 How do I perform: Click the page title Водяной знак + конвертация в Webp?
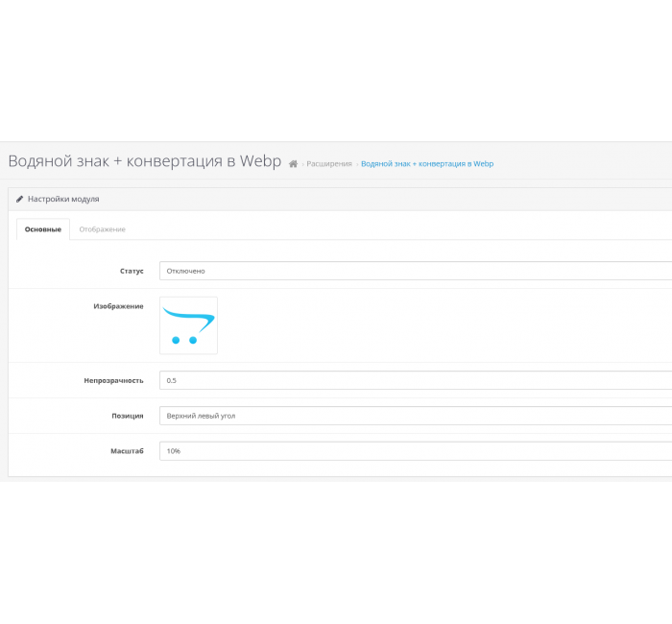(x=145, y=161)
